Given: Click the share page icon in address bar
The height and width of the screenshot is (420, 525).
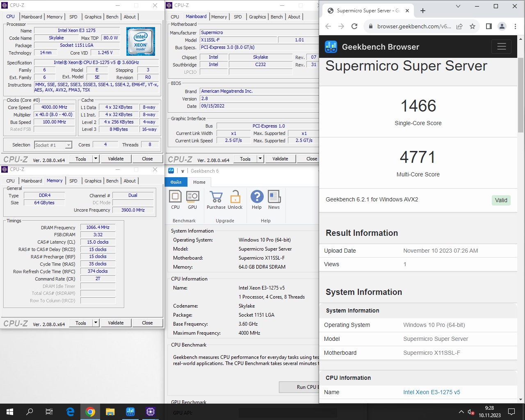Looking at the screenshot, I should (459, 26).
